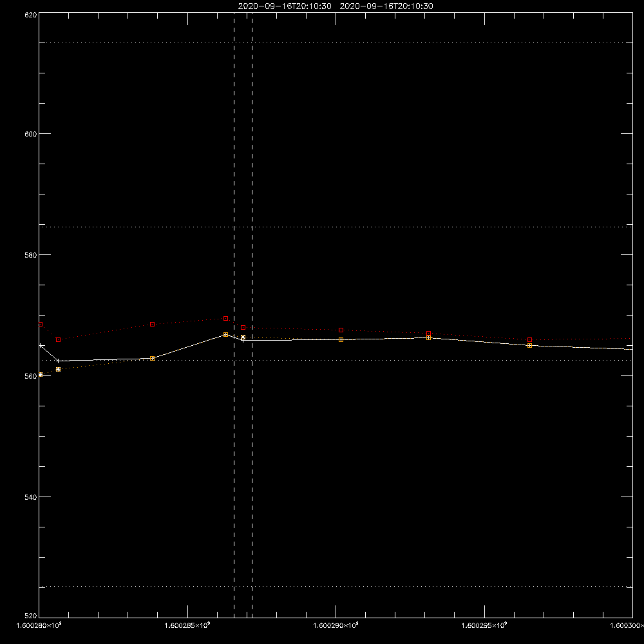Click the x-axis label 1.600280×10⁹
644x644 pixels.
(39, 625)
